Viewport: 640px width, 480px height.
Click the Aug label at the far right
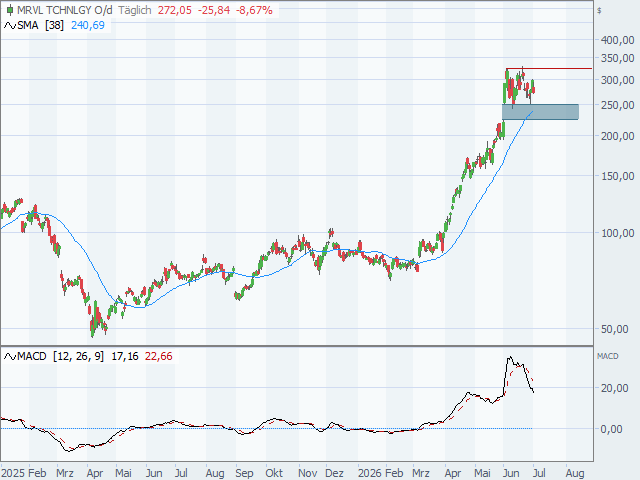click(x=575, y=473)
